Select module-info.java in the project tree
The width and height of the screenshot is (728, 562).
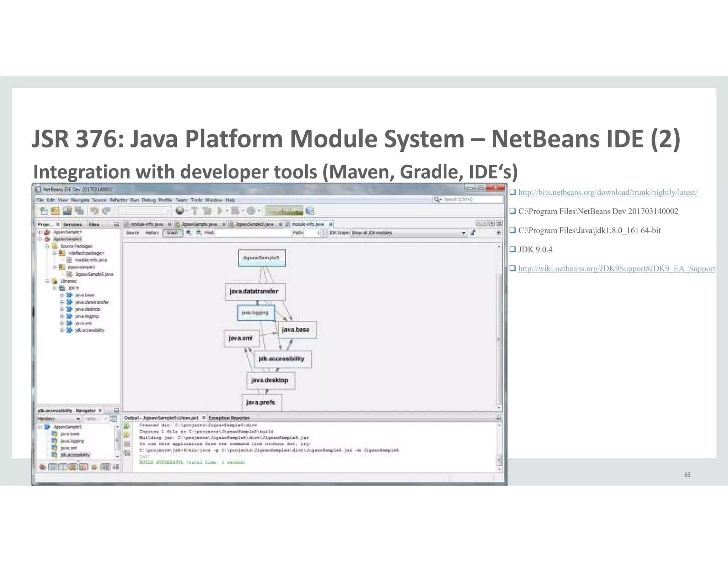point(91,260)
